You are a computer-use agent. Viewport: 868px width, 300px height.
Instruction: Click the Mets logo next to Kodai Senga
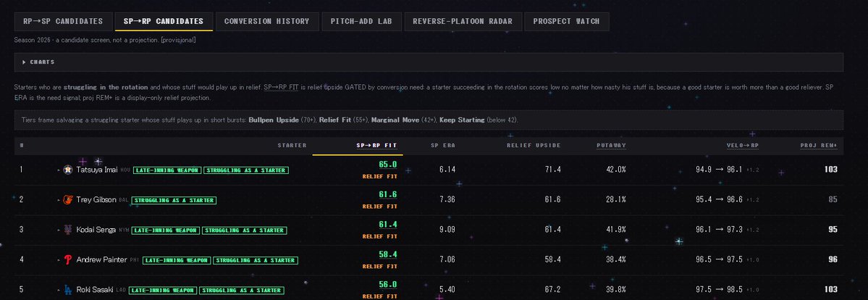[67, 230]
